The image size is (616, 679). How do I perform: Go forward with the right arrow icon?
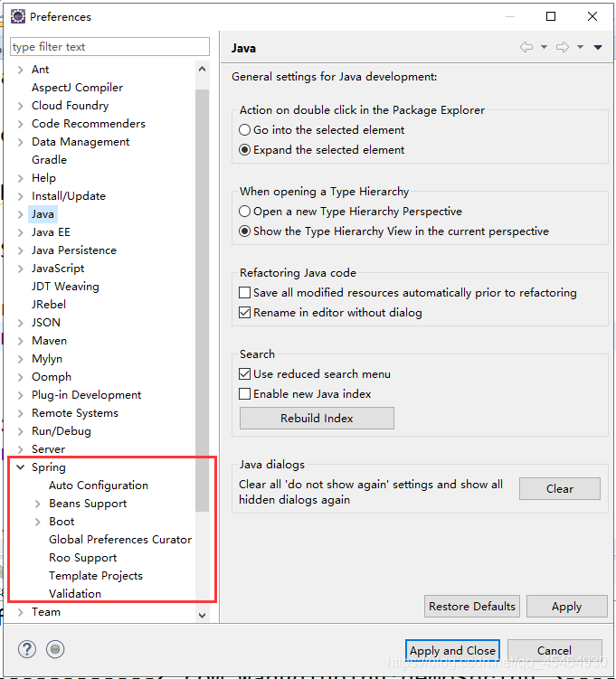click(563, 47)
